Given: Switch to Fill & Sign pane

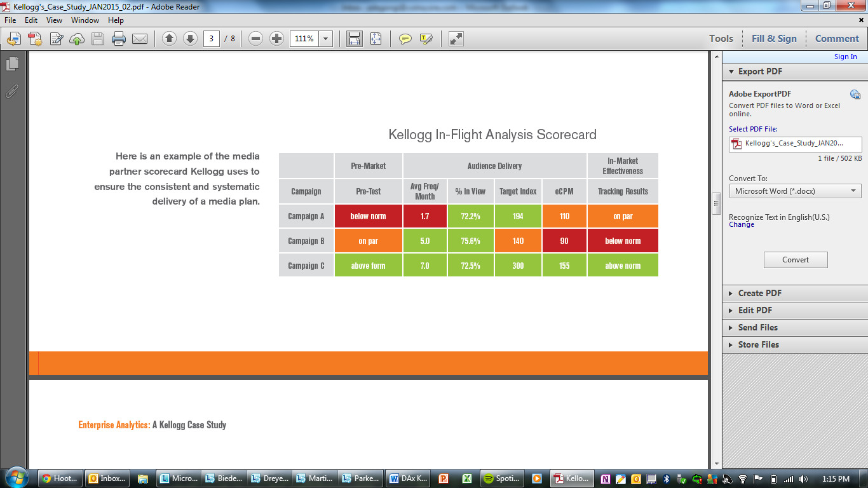Looking at the screenshot, I should (774, 39).
